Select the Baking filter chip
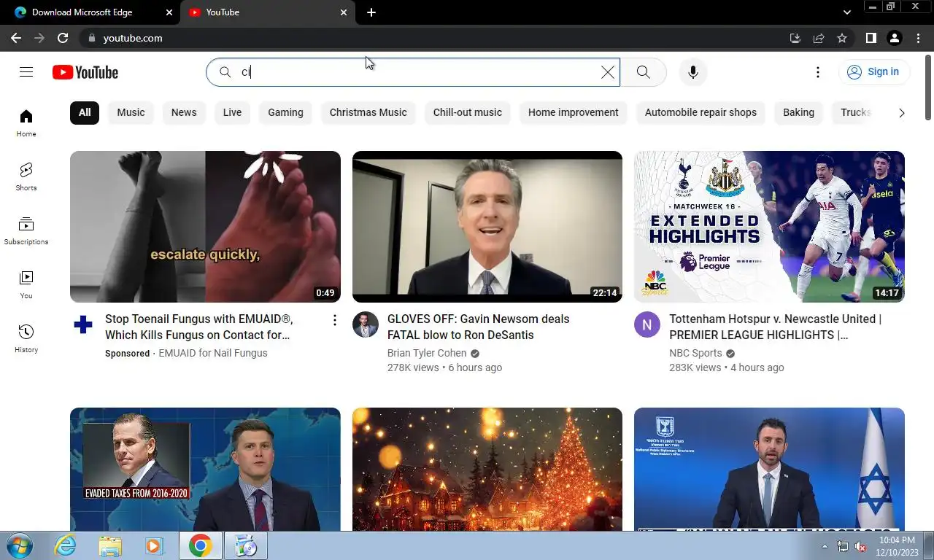 coord(798,112)
